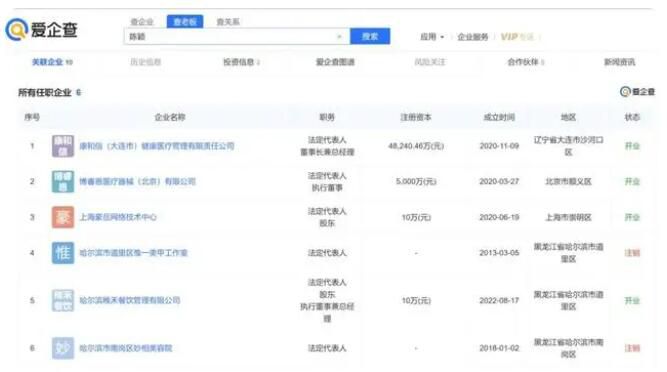Select the 2020-11-09 date cell

(x=499, y=146)
